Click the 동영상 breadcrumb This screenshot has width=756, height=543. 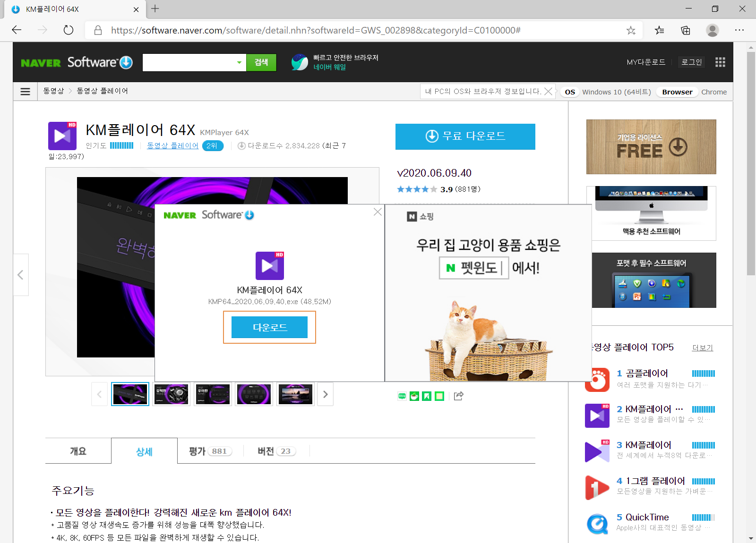click(x=53, y=91)
